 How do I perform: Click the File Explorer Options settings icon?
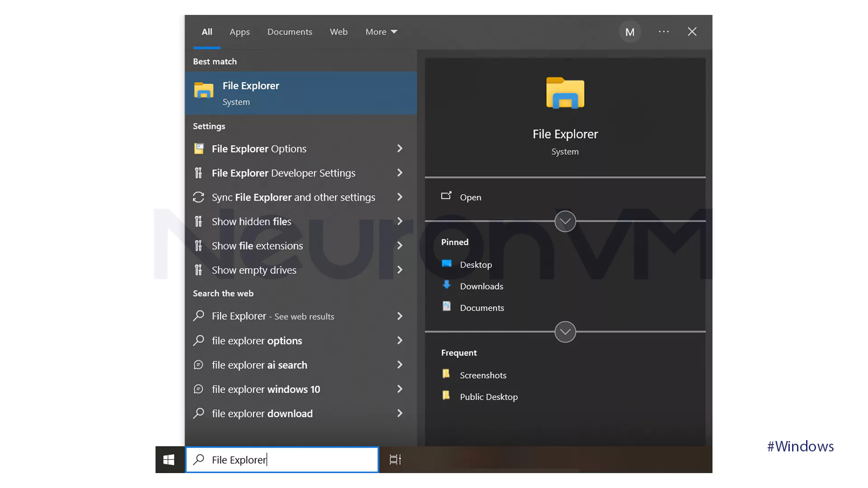198,149
